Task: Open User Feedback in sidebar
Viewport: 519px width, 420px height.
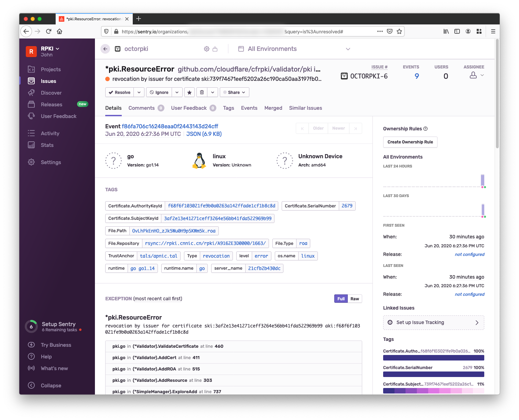Action: click(58, 116)
